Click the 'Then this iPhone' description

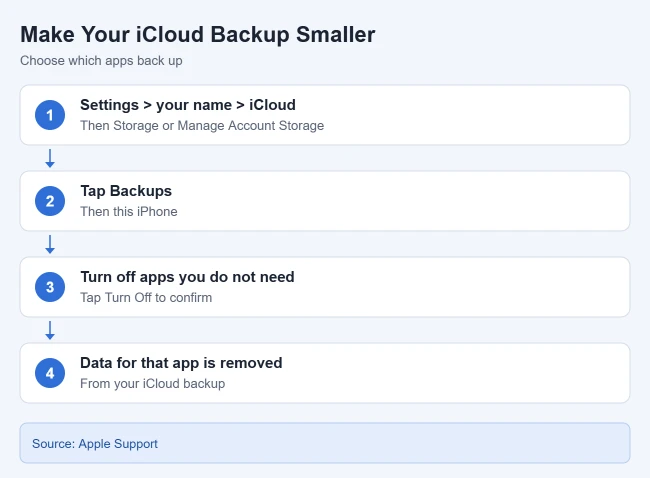129,211
